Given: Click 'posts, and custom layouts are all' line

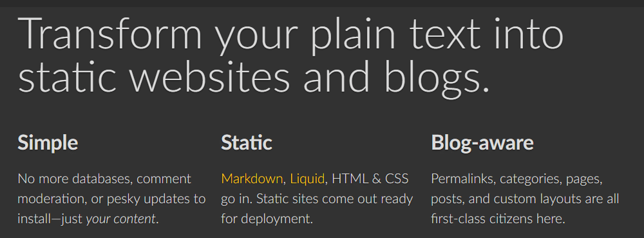Looking at the screenshot, I should [525, 199].
